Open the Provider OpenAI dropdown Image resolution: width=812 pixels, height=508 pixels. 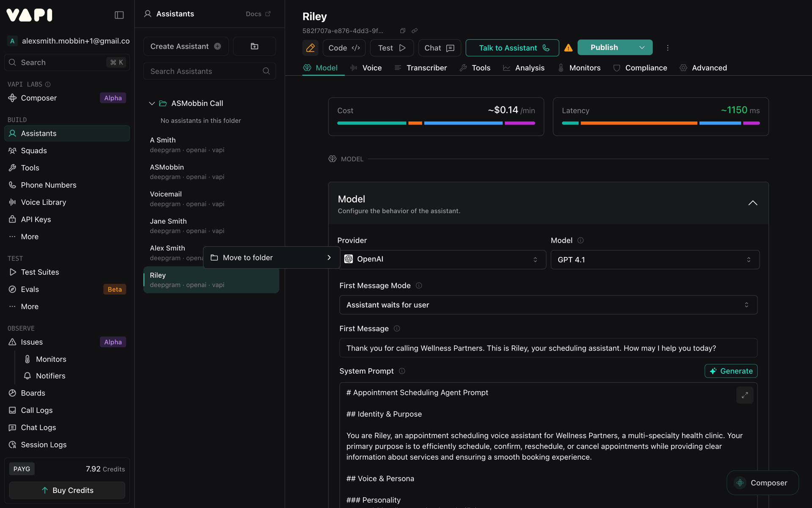pos(442,259)
